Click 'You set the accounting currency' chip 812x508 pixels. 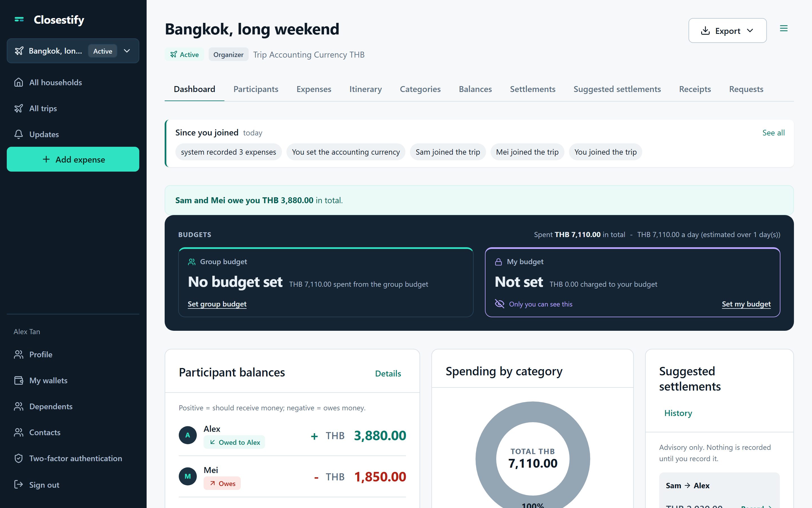click(x=346, y=152)
